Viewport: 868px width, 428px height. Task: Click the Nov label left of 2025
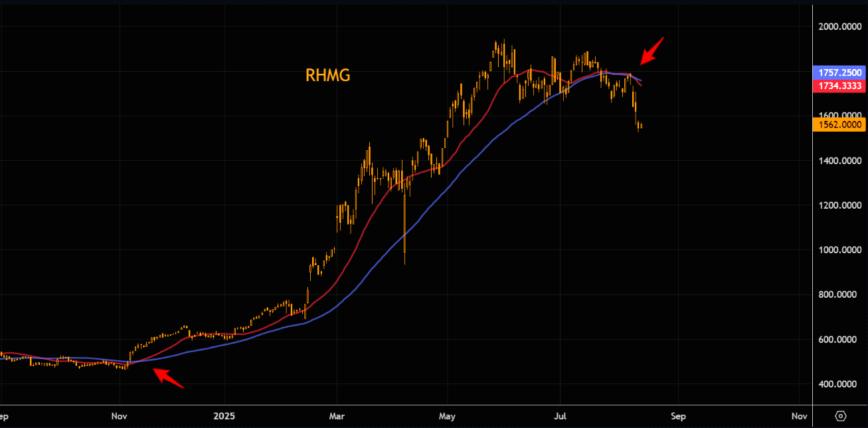(x=120, y=417)
